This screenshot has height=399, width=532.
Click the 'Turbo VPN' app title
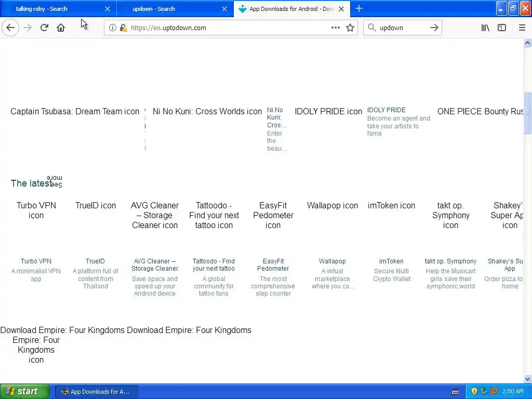pos(36,261)
